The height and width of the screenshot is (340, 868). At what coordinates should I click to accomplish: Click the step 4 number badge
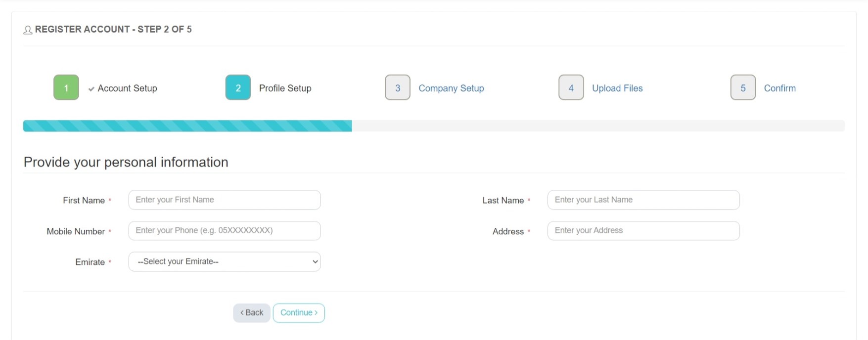coord(571,87)
